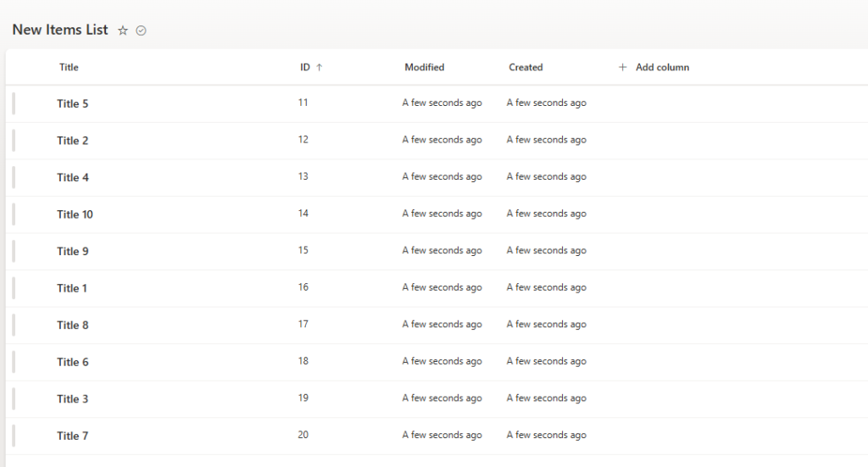868x467 pixels.
Task: Open the Title 7 item
Action: click(x=73, y=436)
